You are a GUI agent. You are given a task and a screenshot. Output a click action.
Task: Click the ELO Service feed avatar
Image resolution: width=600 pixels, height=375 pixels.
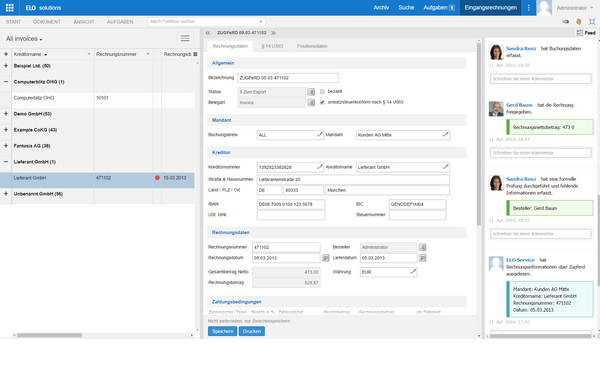click(x=496, y=264)
